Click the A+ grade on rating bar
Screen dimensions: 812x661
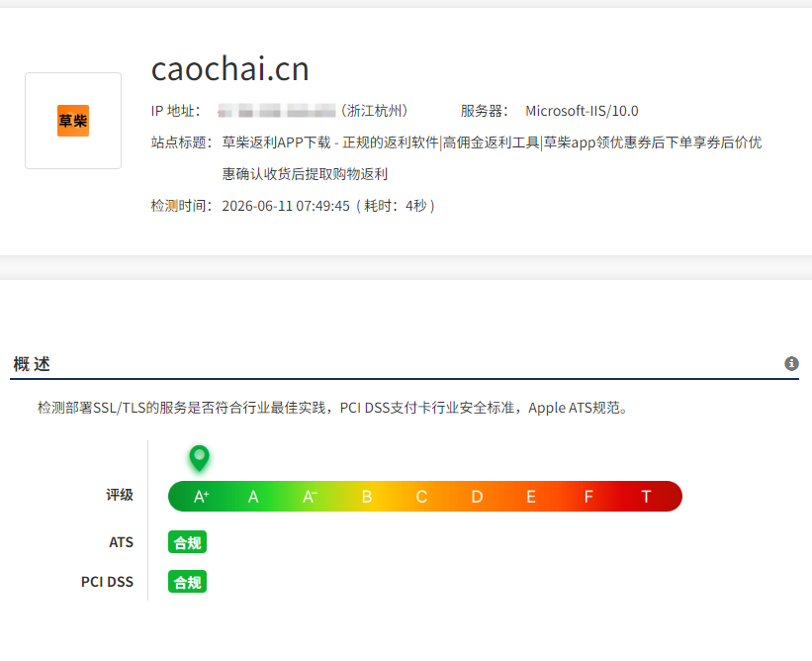pyautogui.click(x=202, y=497)
